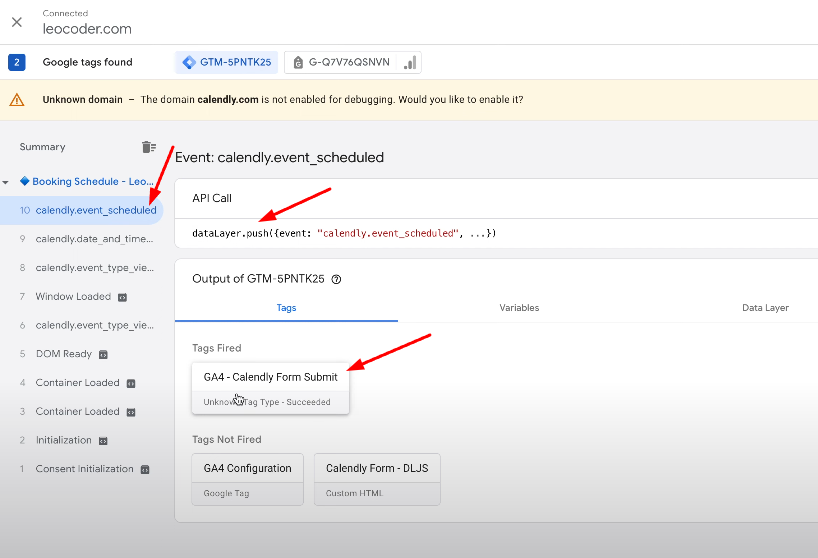The height and width of the screenshot is (558, 818).
Task: Click the Unknown domain calendly.com warning message
Action: pyautogui.click(x=283, y=100)
